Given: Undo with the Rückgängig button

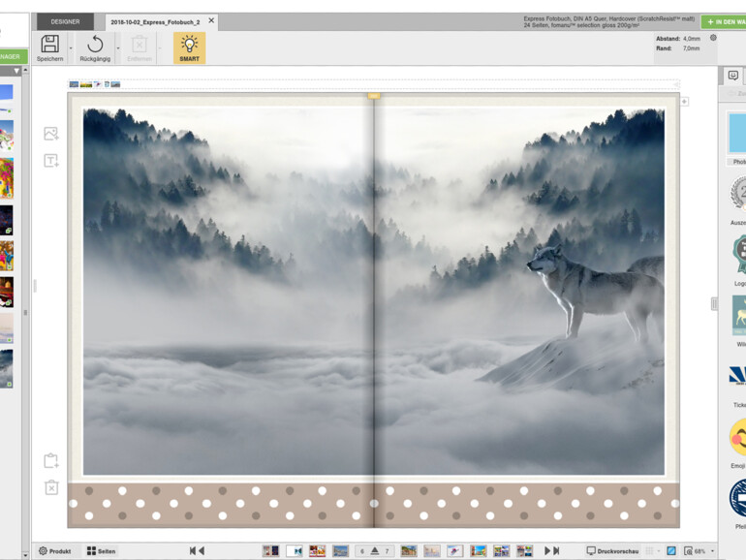Looking at the screenshot, I should tap(95, 48).
